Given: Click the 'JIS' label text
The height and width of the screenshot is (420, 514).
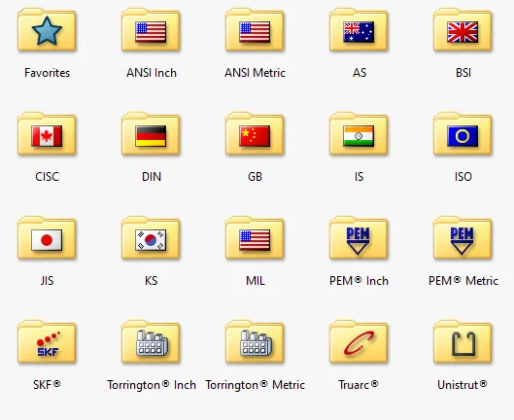Looking at the screenshot, I should click(x=48, y=281).
